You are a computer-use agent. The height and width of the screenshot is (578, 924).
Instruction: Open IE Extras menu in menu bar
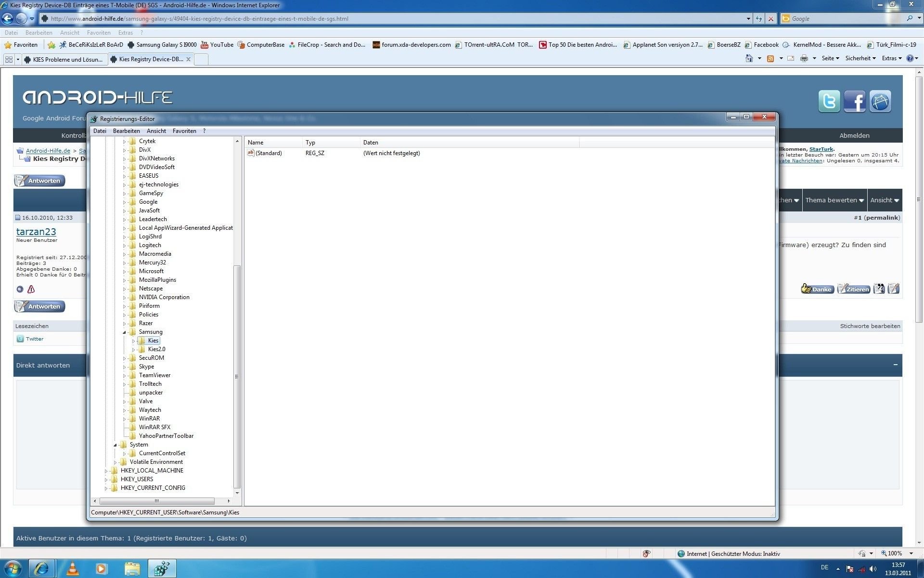pyautogui.click(x=125, y=33)
